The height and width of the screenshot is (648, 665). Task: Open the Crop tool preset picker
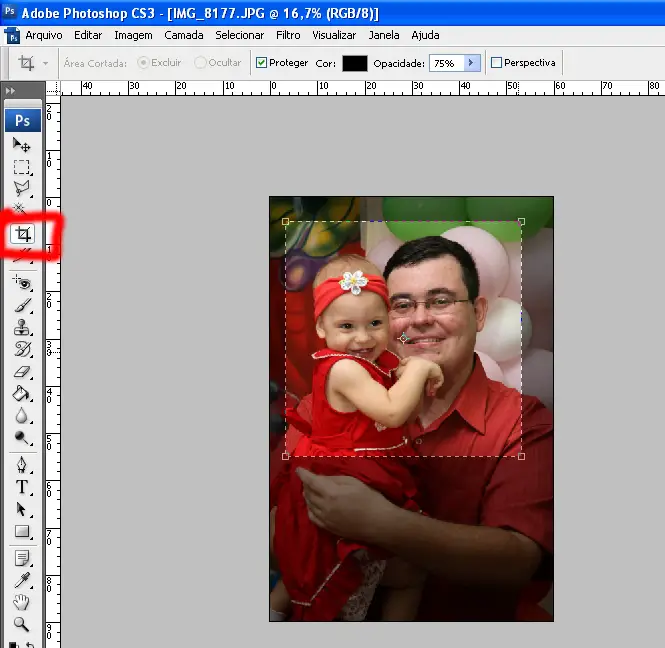tap(46, 63)
